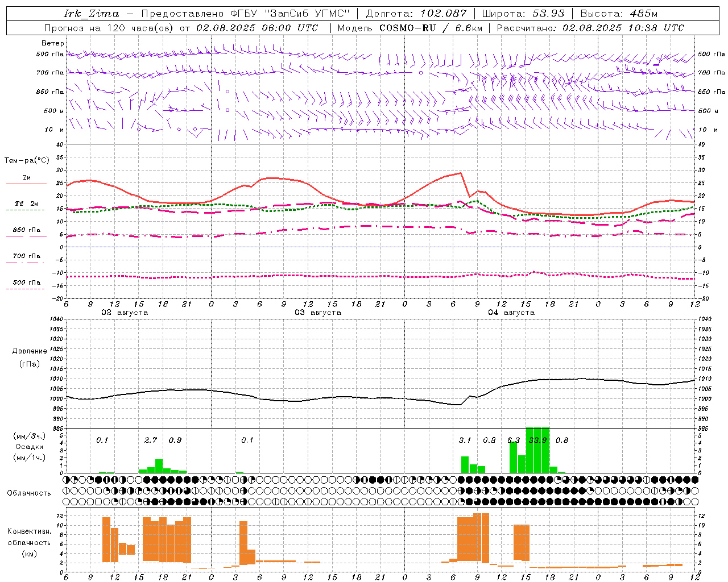Select the Td 2м legend entry
Viewport: 728px width, 582px height.
26,206
